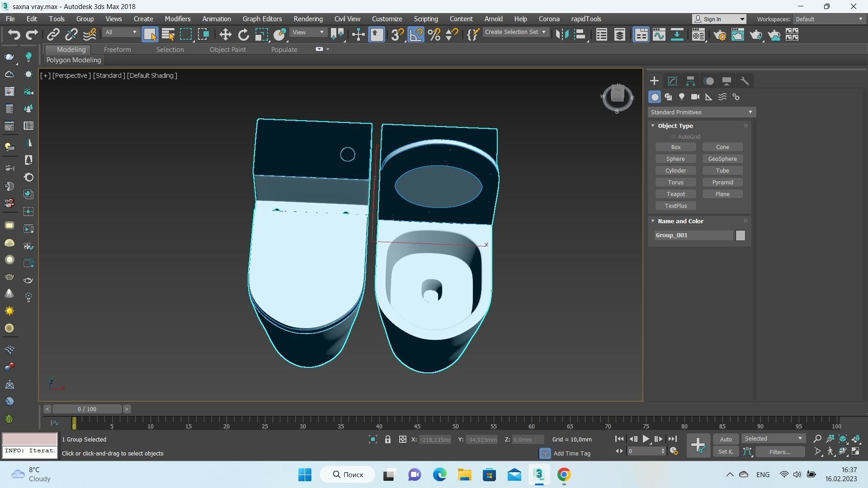Toggle the Auto Key button
This screenshot has height=488, width=868.
pyautogui.click(x=726, y=440)
